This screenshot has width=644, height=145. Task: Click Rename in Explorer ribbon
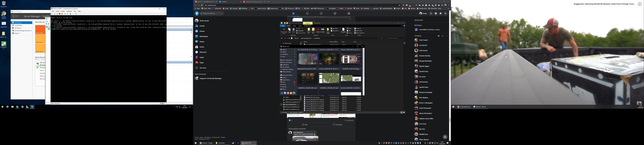click(x=323, y=31)
